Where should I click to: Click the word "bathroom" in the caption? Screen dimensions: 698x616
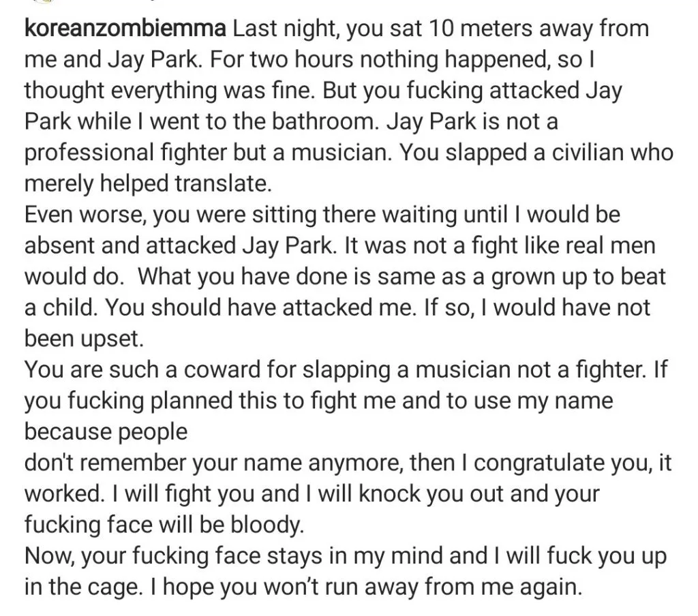342,123
